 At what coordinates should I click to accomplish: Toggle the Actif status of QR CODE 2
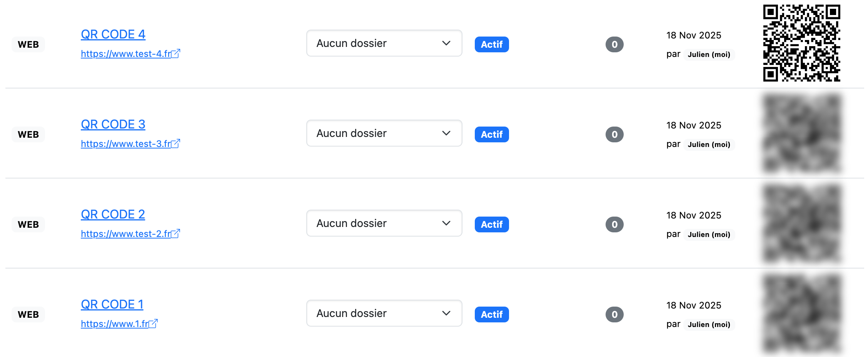(x=492, y=225)
